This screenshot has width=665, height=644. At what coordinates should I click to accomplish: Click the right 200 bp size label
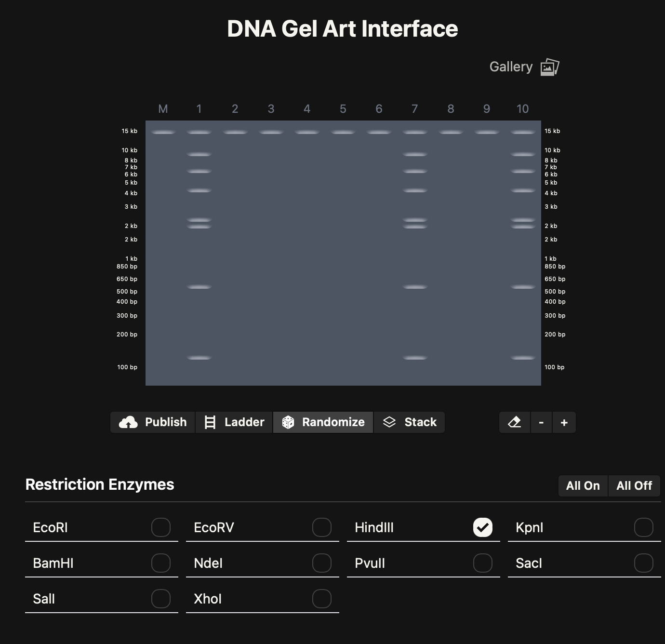pyautogui.click(x=555, y=335)
